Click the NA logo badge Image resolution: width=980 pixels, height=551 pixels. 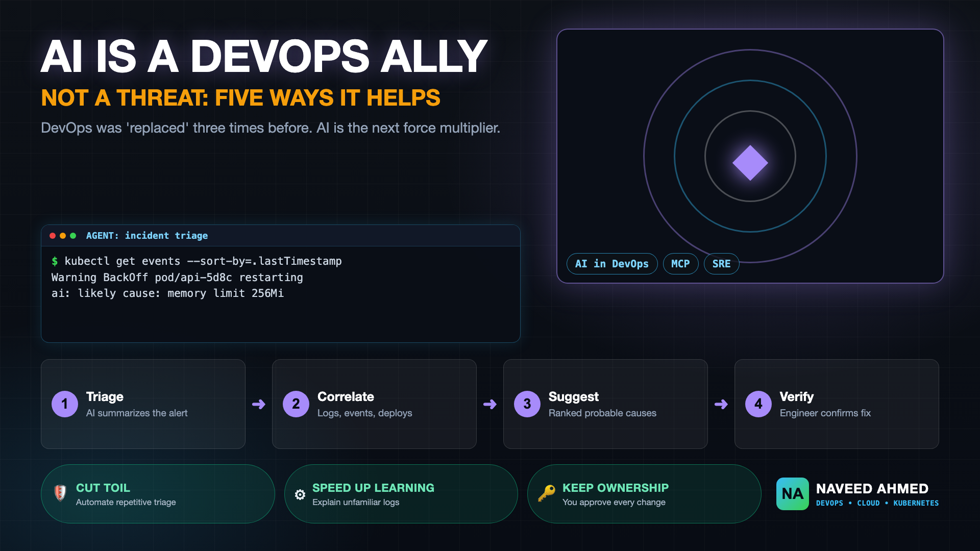pyautogui.click(x=792, y=494)
